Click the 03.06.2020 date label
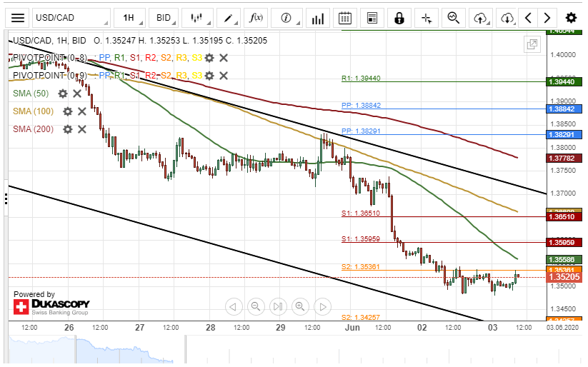Screen dimensions: 588x367 pyautogui.click(x=562, y=328)
